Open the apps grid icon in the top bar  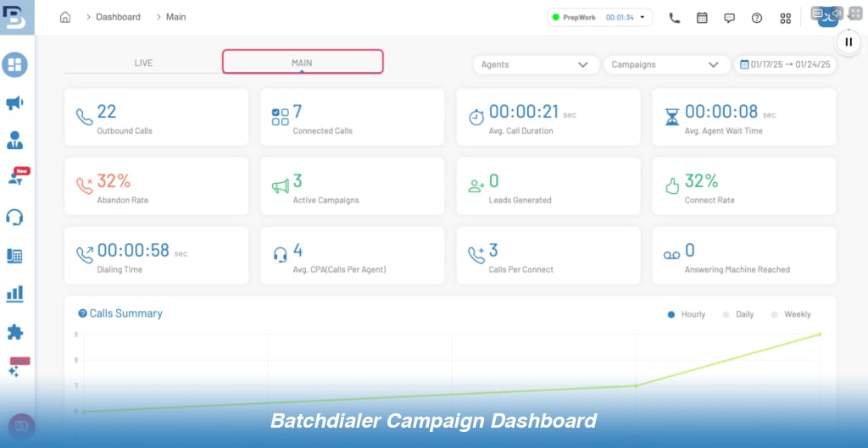[786, 18]
